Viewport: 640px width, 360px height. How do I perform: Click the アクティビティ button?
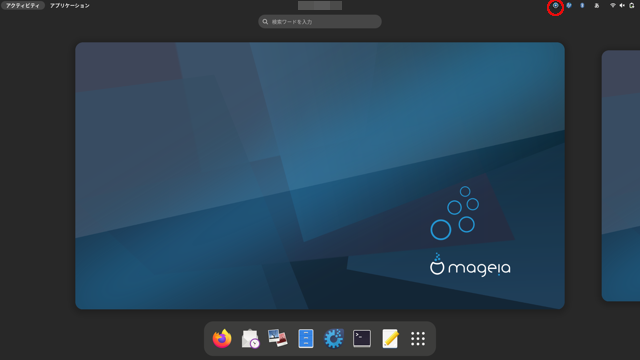coord(22,6)
